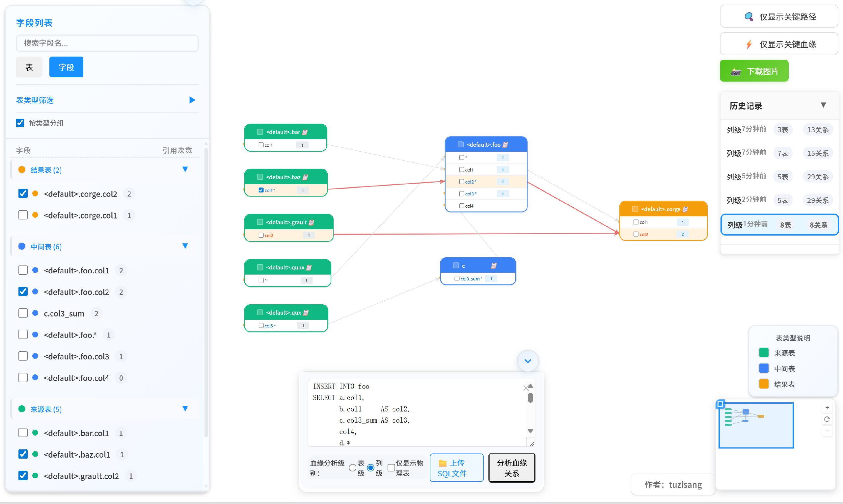The image size is (843, 504).
Task: Click the orange 结果表 legend swatch
Action: (x=764, y=384)
